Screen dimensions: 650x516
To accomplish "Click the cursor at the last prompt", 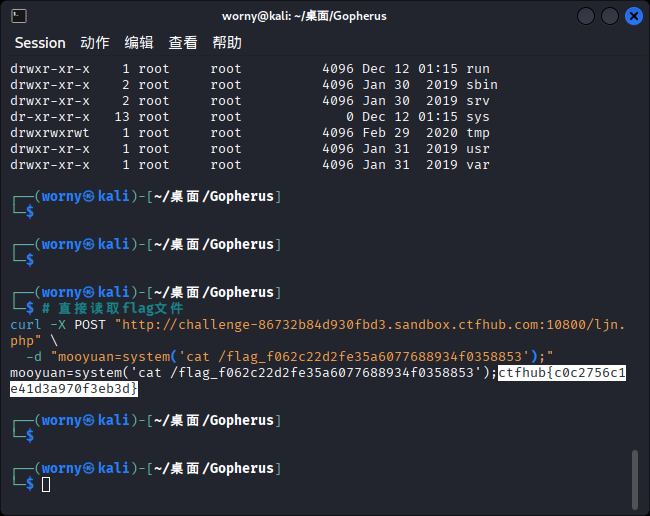I will [x=46, y=484].
